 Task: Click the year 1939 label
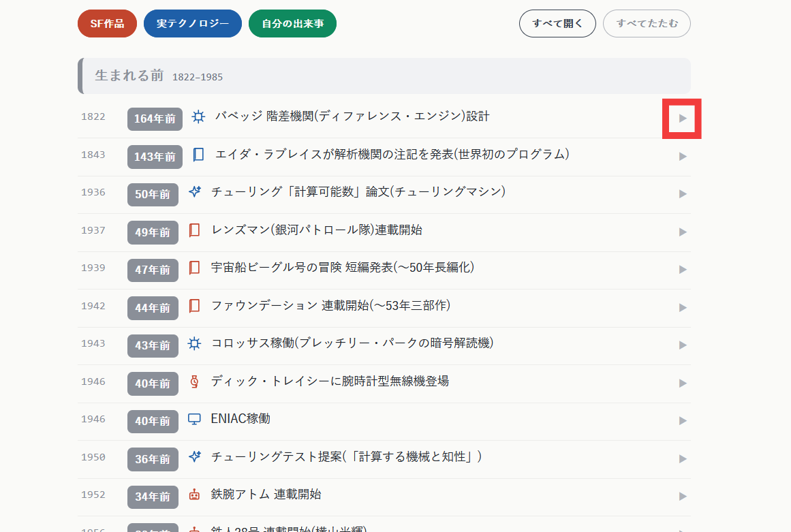(x=93, y=268)
